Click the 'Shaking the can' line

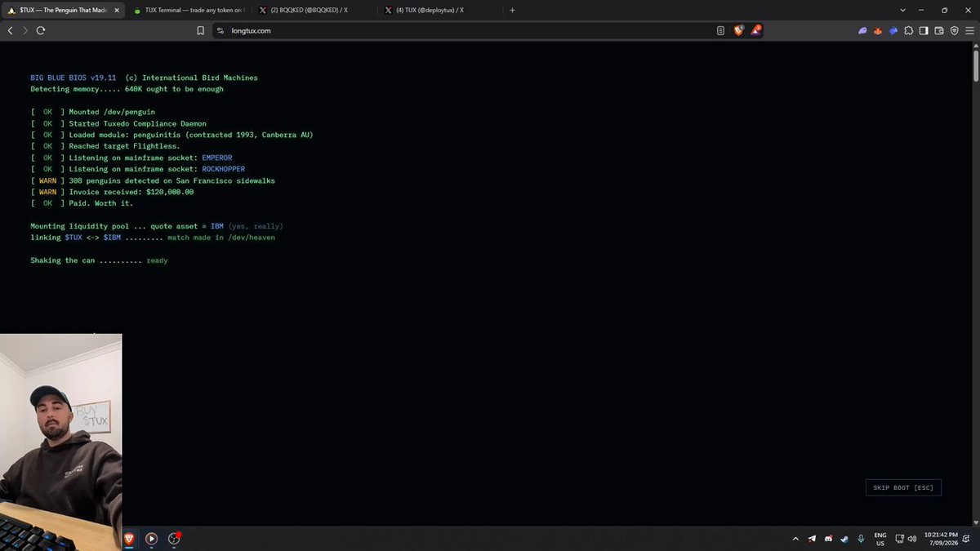[99, 260]
